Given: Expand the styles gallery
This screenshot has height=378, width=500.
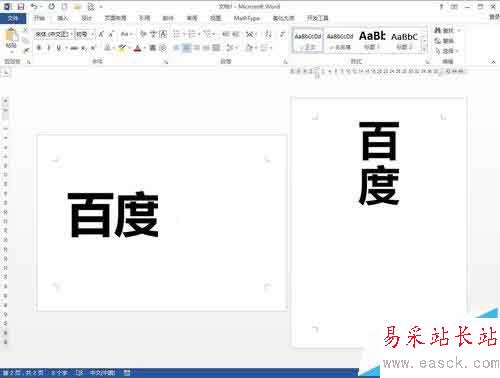Looking at the screenshot, I should [x=425, y=49].
